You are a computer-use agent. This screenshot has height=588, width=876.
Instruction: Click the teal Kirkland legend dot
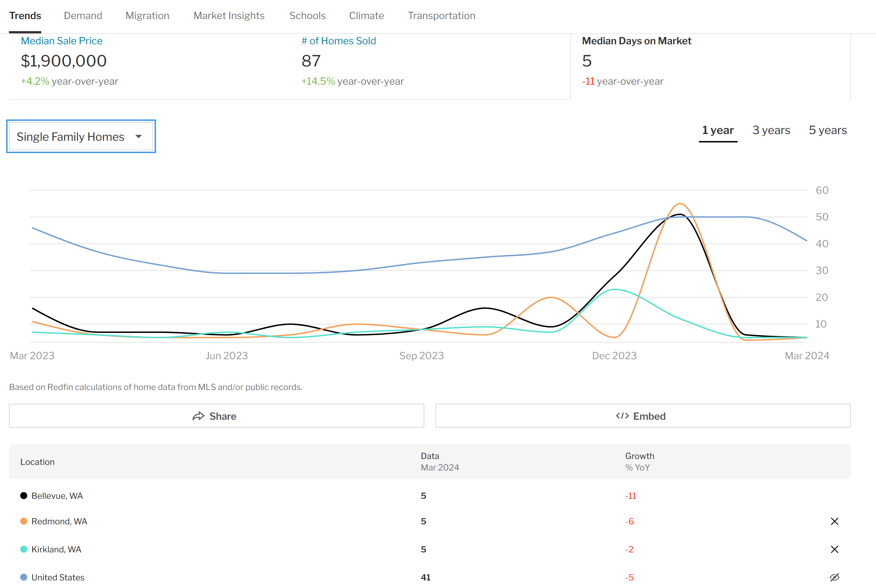point(24,549)
